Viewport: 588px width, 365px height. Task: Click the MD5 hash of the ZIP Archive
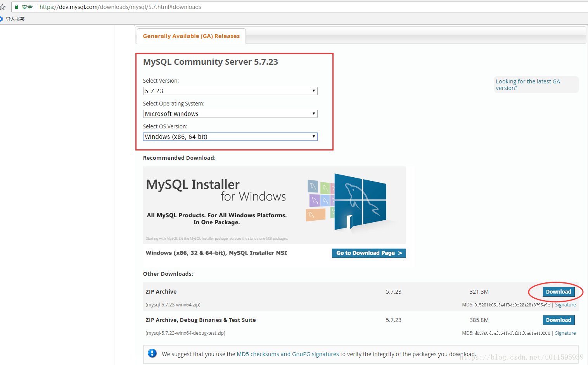pos(512,305)
